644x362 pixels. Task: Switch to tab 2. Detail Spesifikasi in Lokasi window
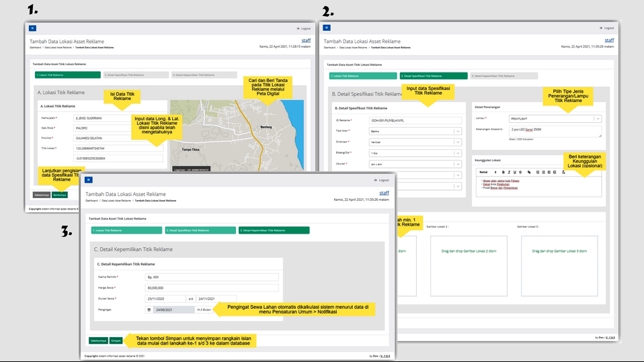point(136,75)
